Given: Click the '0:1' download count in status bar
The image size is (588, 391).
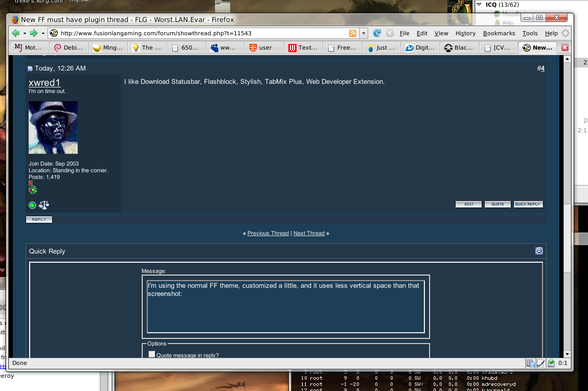Looking at the screenshot, I should [563, 363].
